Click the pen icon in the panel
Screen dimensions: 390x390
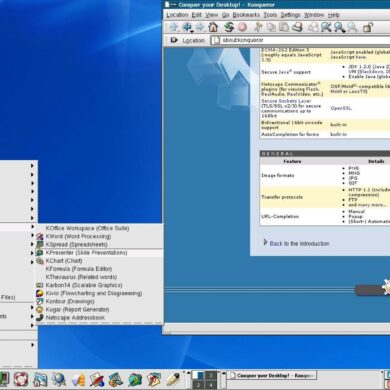[x=173, y=379]
